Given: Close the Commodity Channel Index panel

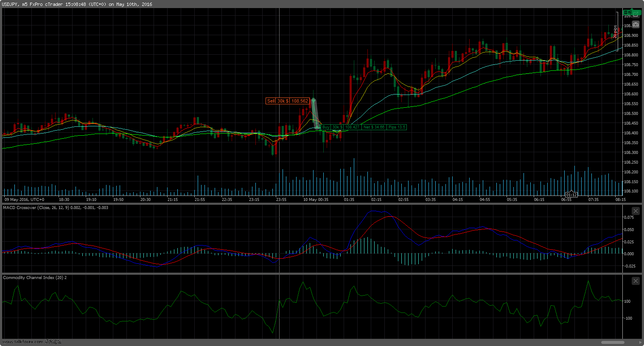Looking at the screenshot, I should [x=636, y=281].
